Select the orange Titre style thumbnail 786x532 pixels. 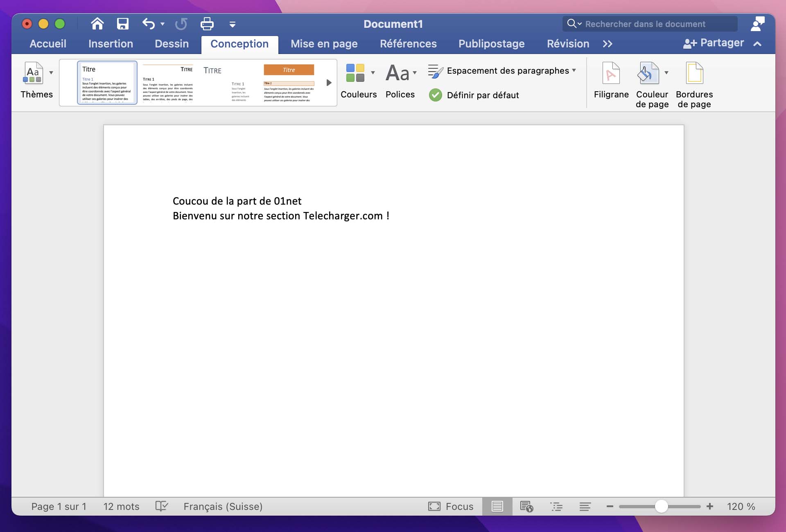tap(289, 83)
